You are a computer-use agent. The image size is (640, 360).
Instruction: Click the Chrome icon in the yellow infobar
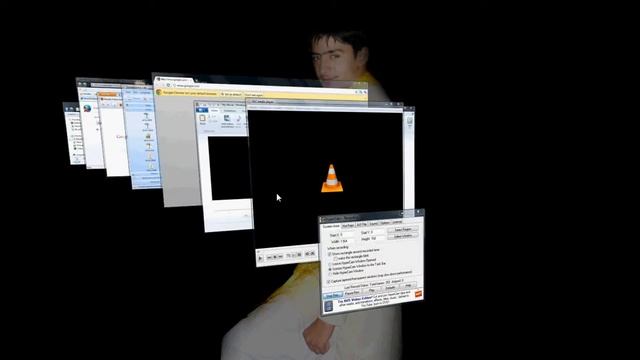(x=158, y=92)
